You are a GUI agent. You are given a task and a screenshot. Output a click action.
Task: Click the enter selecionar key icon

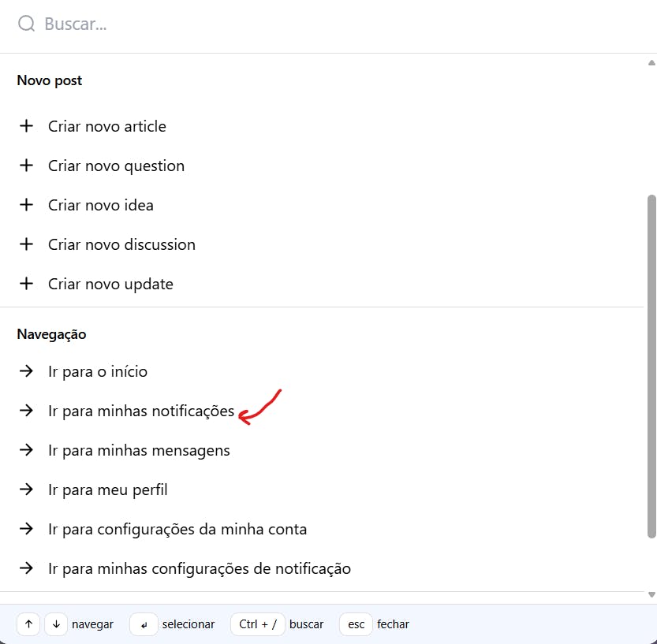(x=144, y=624)
